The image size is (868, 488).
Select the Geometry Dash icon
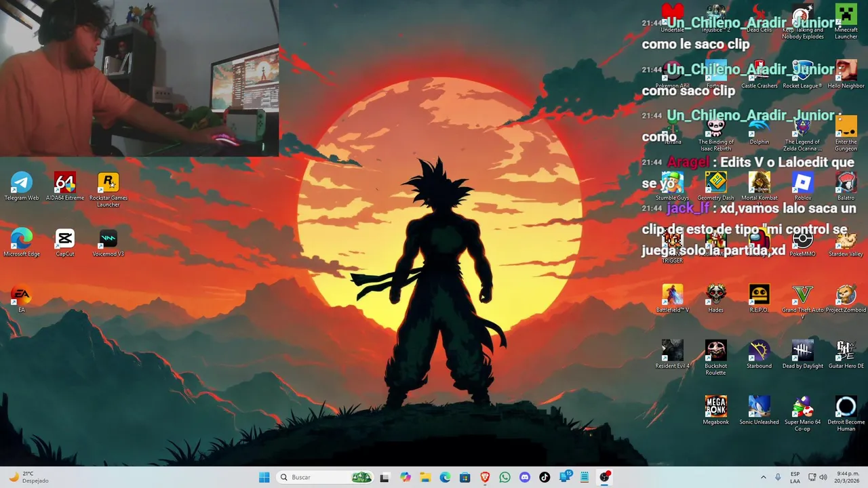[x=715, y=186]
